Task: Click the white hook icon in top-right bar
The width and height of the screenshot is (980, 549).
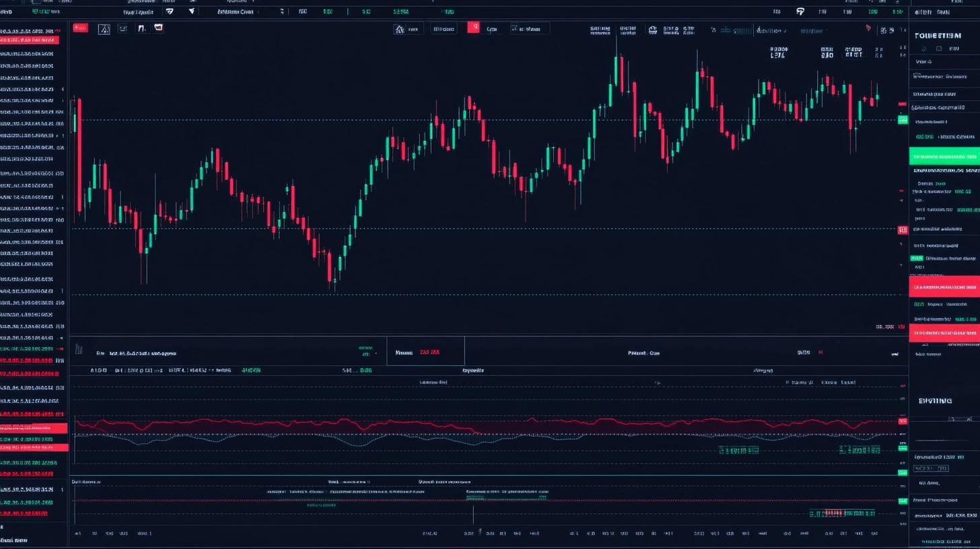Action: 800,11
